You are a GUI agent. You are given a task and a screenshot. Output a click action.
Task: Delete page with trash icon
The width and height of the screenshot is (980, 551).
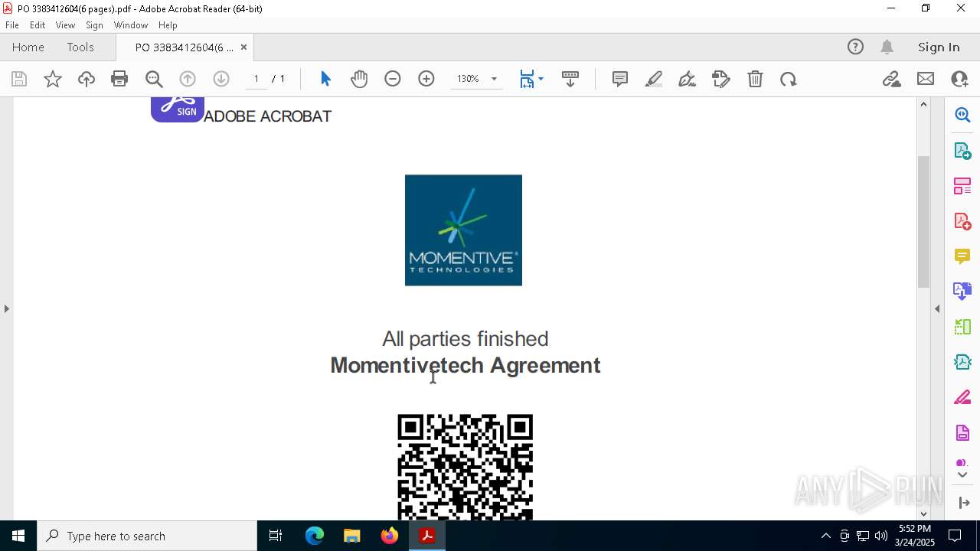(755, 79)
